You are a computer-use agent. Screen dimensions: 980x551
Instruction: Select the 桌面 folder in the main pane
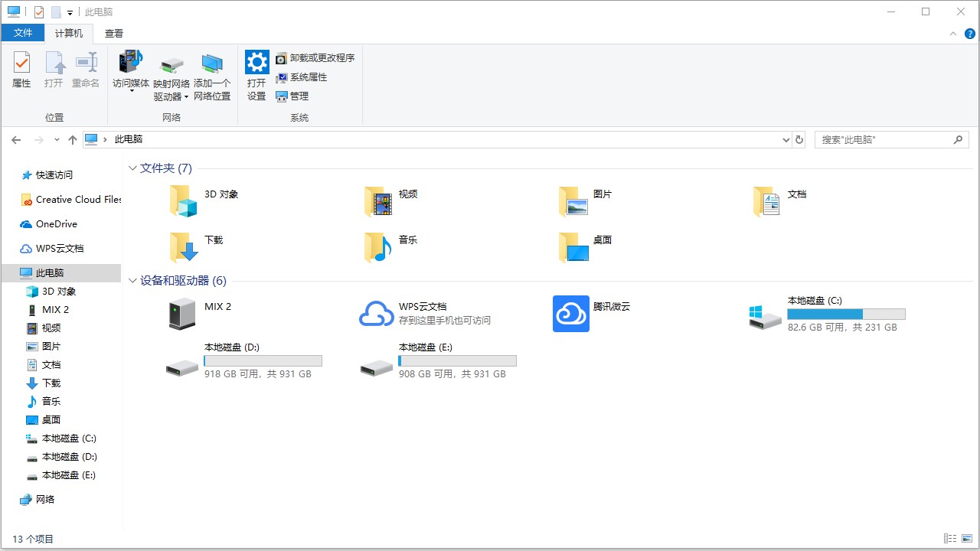pos(586,246)
